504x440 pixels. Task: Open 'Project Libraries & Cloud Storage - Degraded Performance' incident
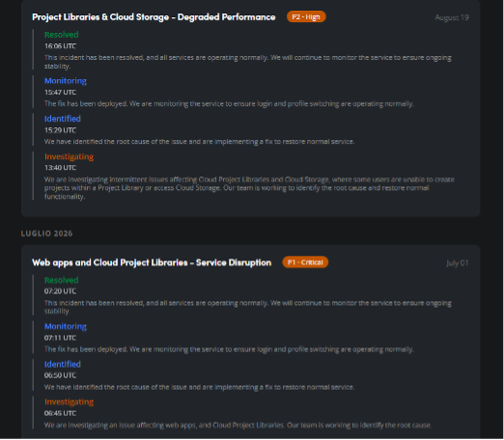[154, 17]
